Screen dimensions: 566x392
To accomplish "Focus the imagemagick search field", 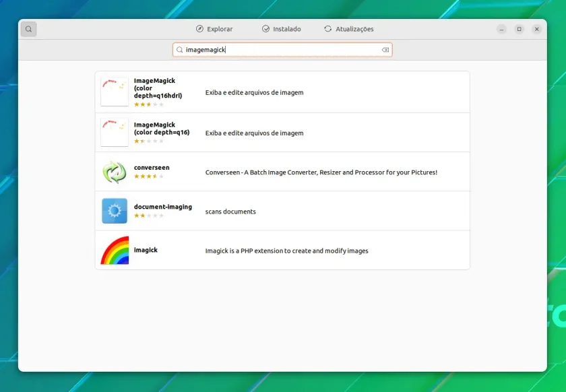I will (x=282, y=50).
